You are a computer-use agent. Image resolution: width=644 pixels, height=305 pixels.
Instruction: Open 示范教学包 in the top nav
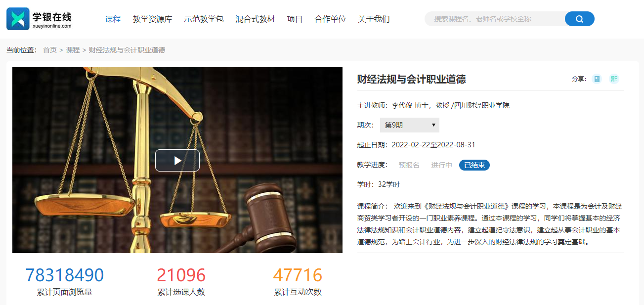[204, 19]
